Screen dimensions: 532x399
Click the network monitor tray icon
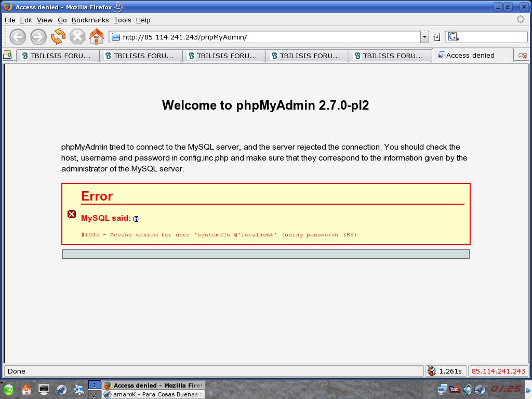tap(442, 389)
